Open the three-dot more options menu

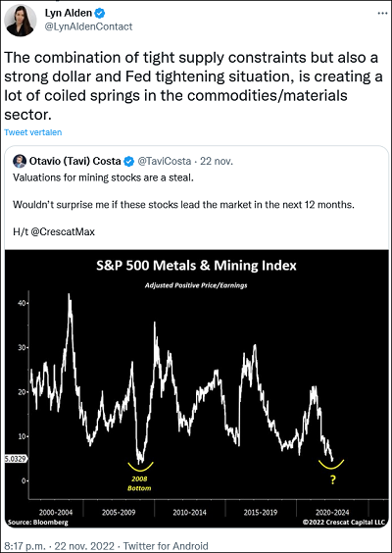point(382,13)
